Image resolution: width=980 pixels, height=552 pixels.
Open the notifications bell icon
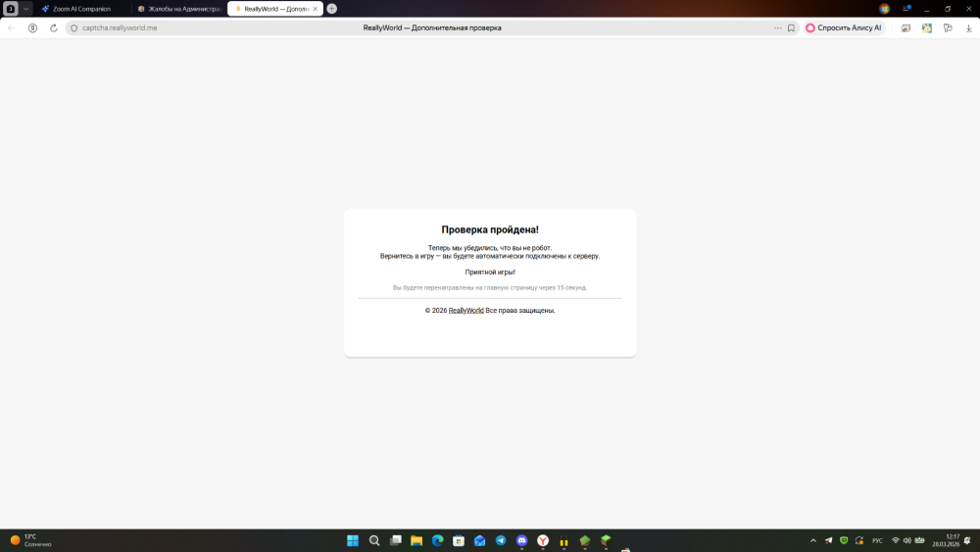[967, 541]
